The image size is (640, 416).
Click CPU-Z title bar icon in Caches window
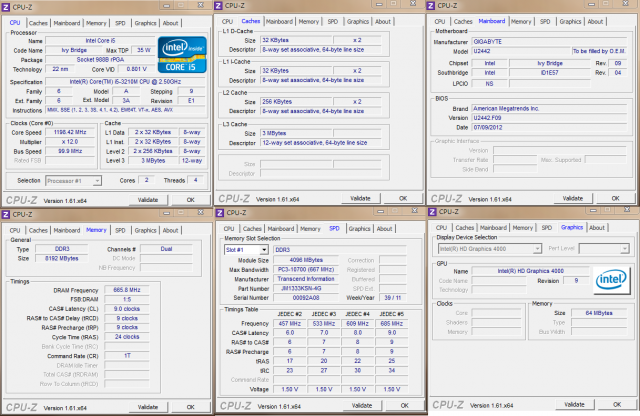[x=220, y=6]
